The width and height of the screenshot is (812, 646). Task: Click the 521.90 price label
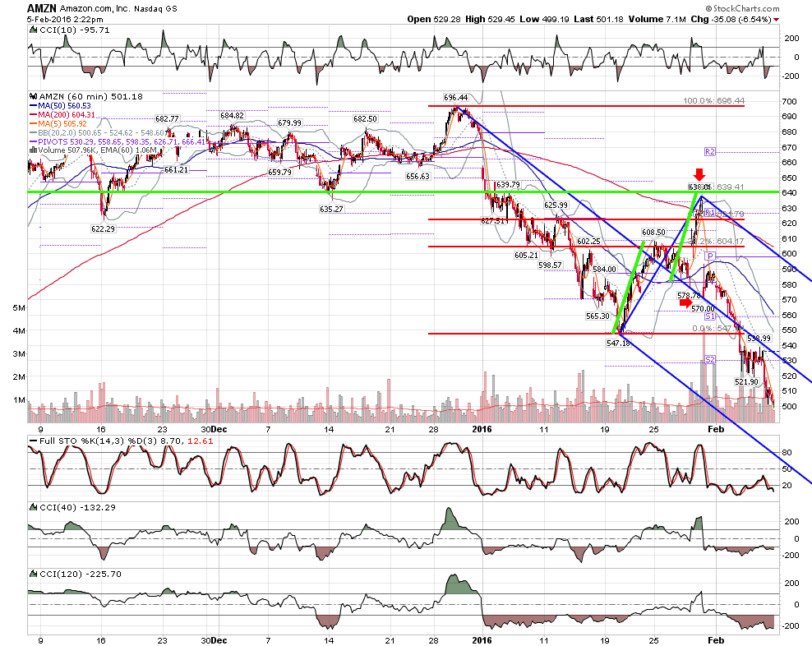[x=746, y=382]
